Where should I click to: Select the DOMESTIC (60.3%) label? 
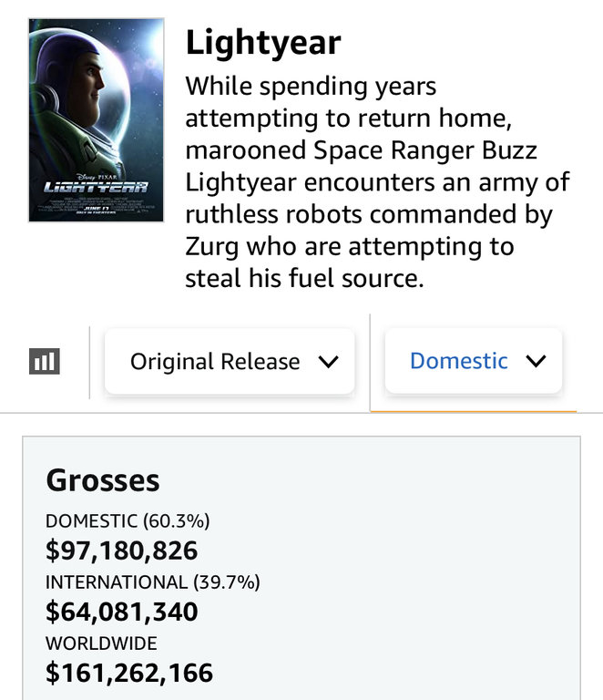tap(128, 521)
